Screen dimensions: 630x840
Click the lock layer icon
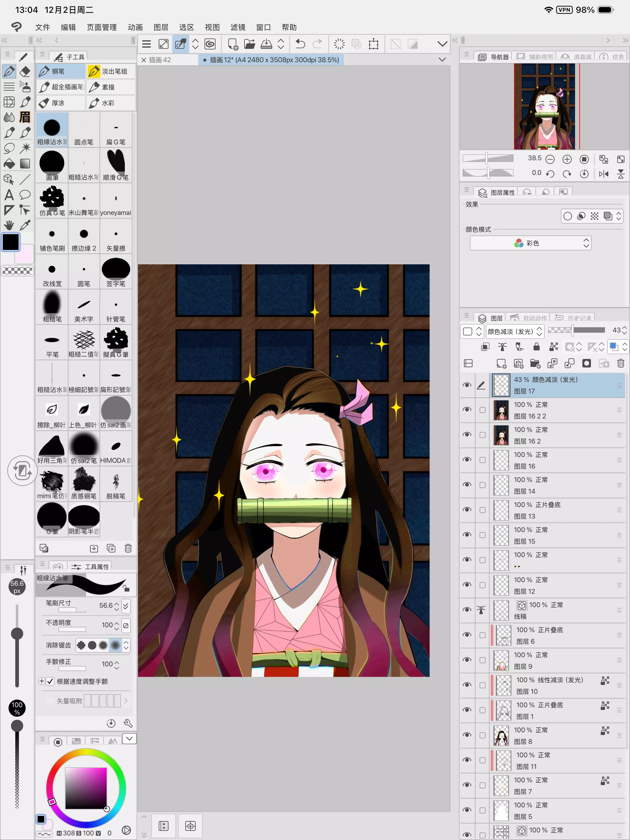pos(536,346)
